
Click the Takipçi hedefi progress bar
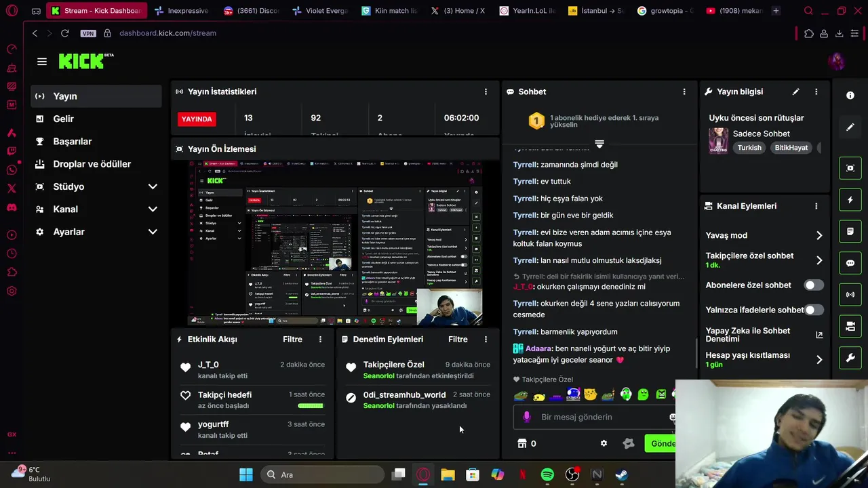tap(311, 405)
